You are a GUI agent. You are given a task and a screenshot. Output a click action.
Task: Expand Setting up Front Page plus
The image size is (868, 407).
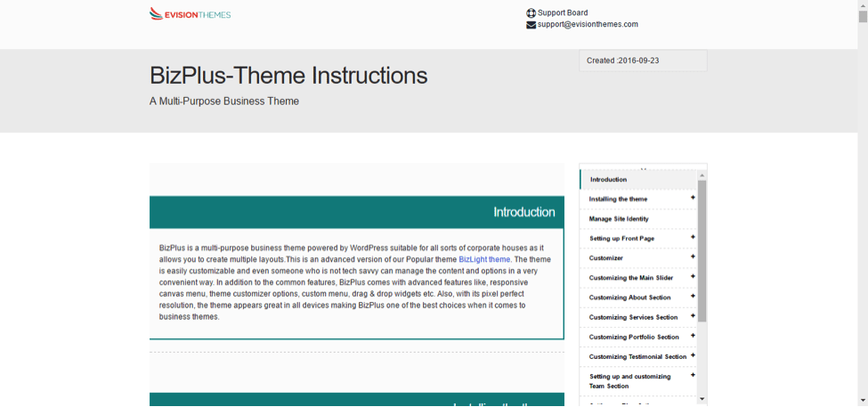[x=693, y=237]
